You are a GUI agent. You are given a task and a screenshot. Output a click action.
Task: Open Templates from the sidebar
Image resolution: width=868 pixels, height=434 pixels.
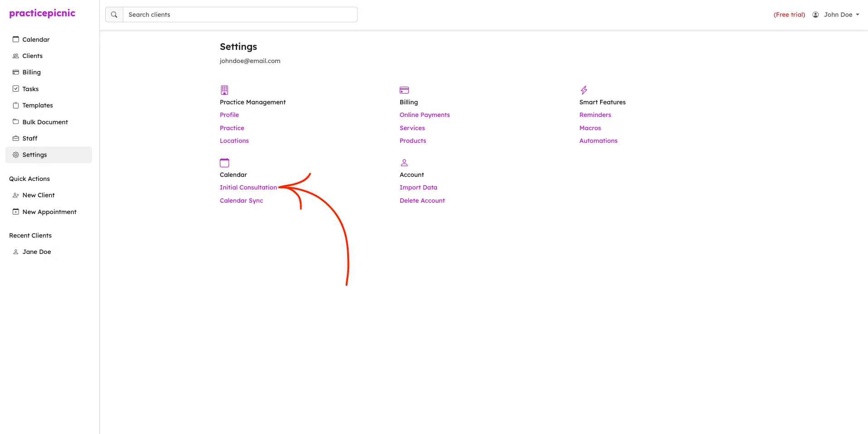click(x=48, y=105)
